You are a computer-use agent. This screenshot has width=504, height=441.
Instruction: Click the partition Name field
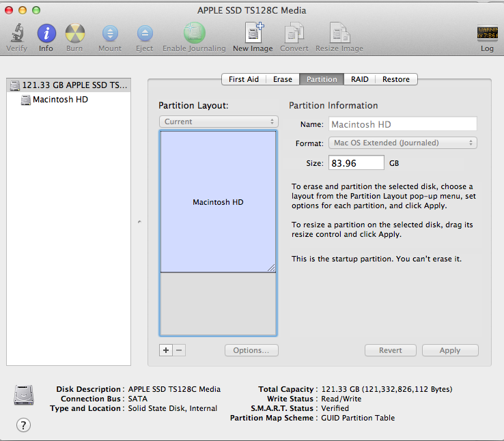tap(402, 124)
